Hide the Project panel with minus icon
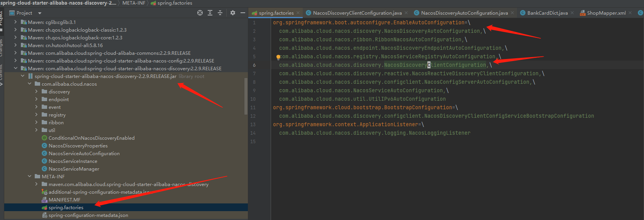Screen dimensions: 644x220 243,13
